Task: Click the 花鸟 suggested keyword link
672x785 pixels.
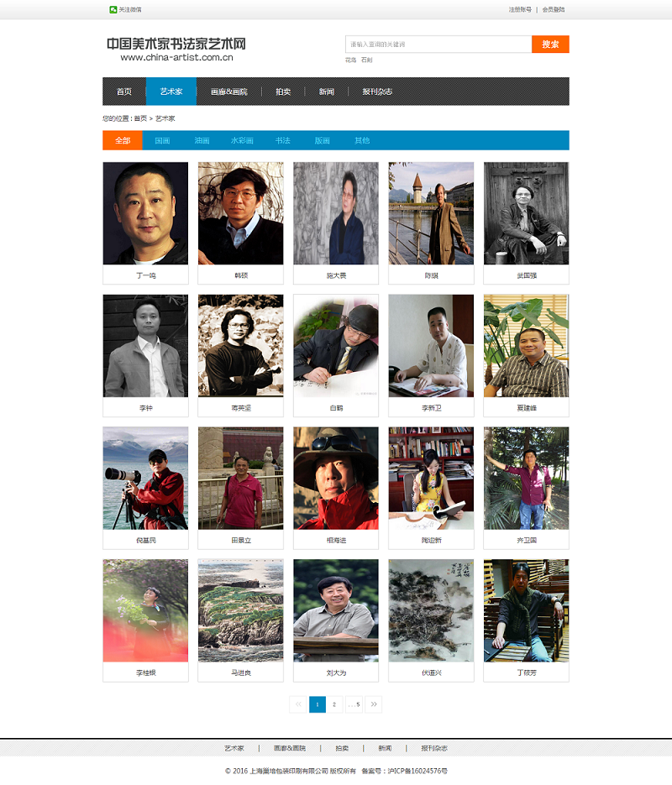Action: [x=350, y=60]
